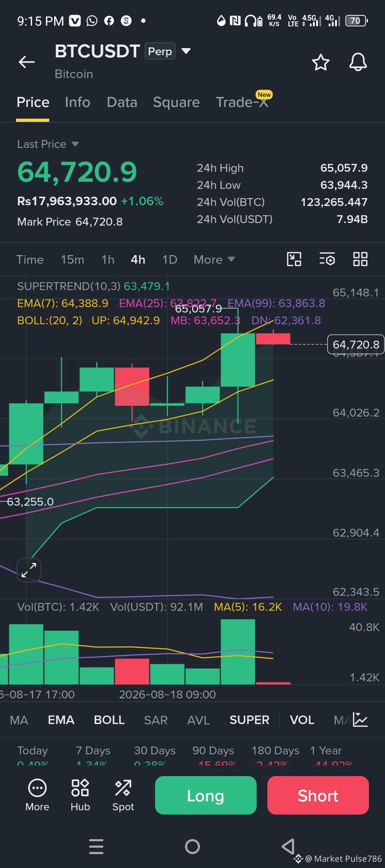Tap the tallest green volume bar
This screenshot has width=385, height=868.
point(238,652)
